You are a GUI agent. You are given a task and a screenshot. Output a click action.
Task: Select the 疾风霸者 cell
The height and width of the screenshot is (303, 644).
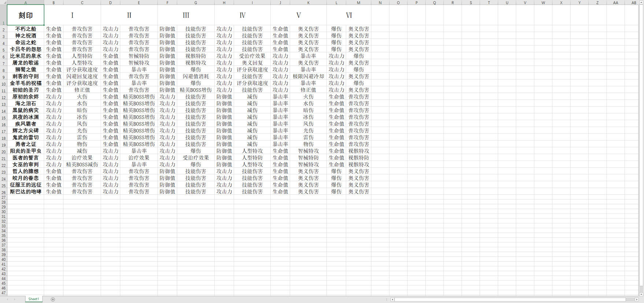[26, 124]
